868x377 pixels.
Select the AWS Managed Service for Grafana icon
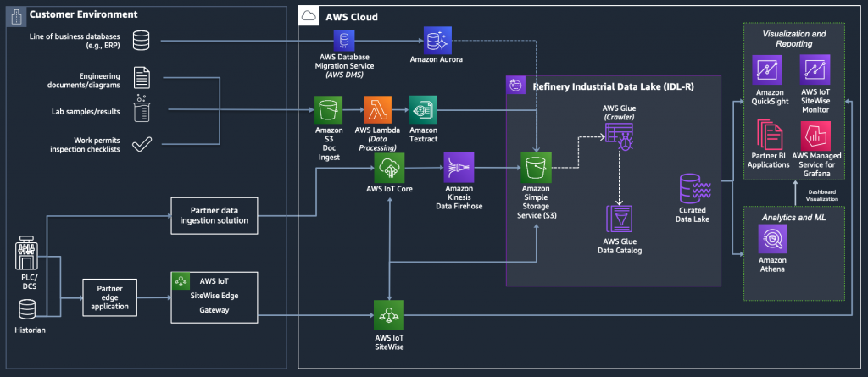click(x=815, y=136)
